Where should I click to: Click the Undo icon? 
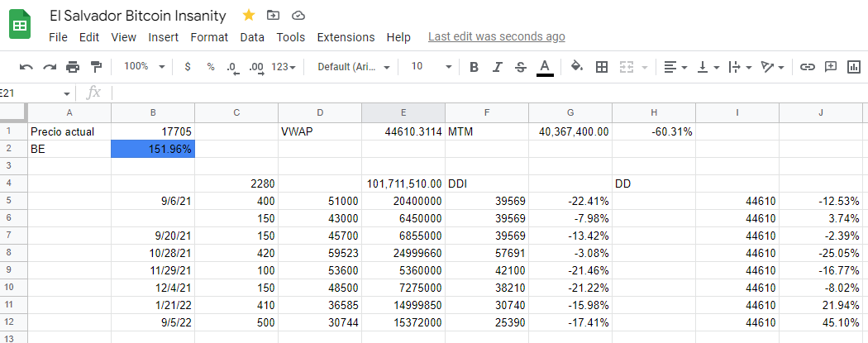click(x=26, y=67)
